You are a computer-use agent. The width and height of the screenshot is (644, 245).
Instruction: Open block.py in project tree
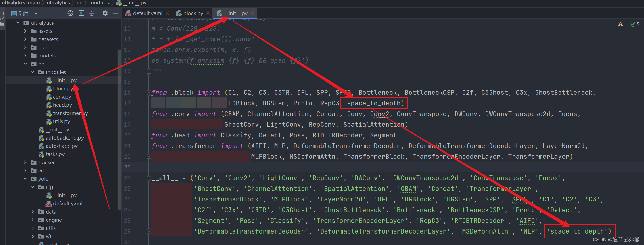63,88
